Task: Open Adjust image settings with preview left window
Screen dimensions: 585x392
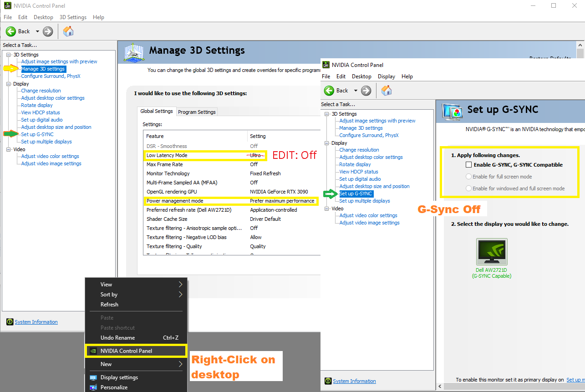Action: [x=59, y=61]
